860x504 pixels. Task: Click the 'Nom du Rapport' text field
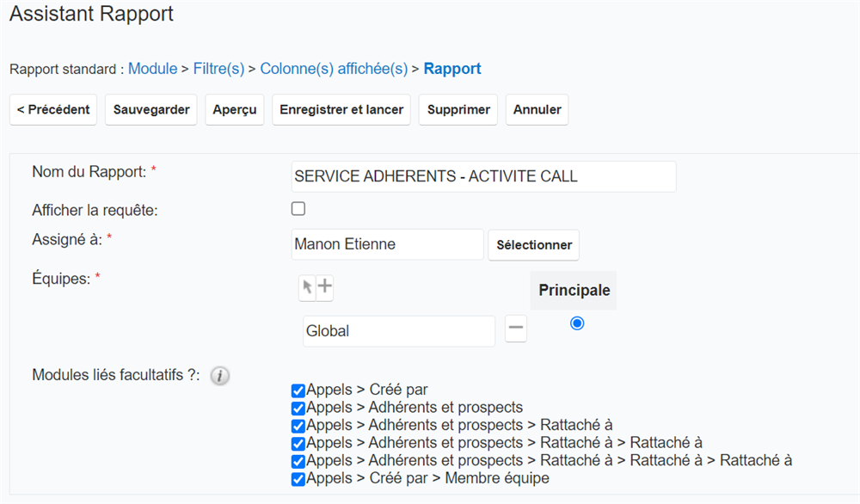pyautogui.click(x=483, y=176)
